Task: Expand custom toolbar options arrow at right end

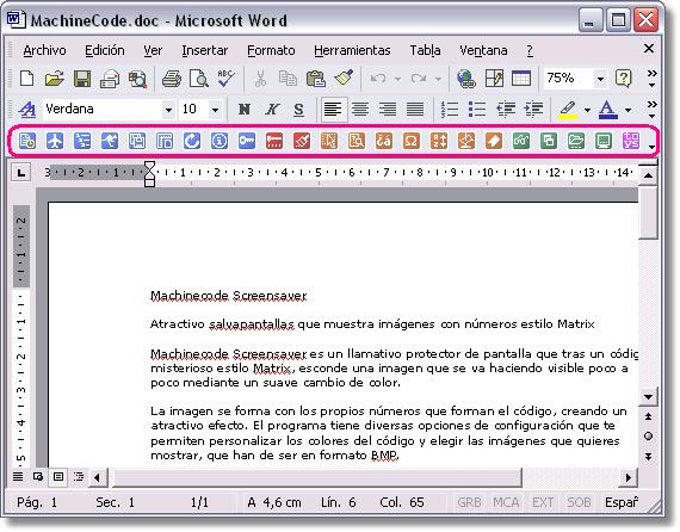Action: [x=652, y=147]
